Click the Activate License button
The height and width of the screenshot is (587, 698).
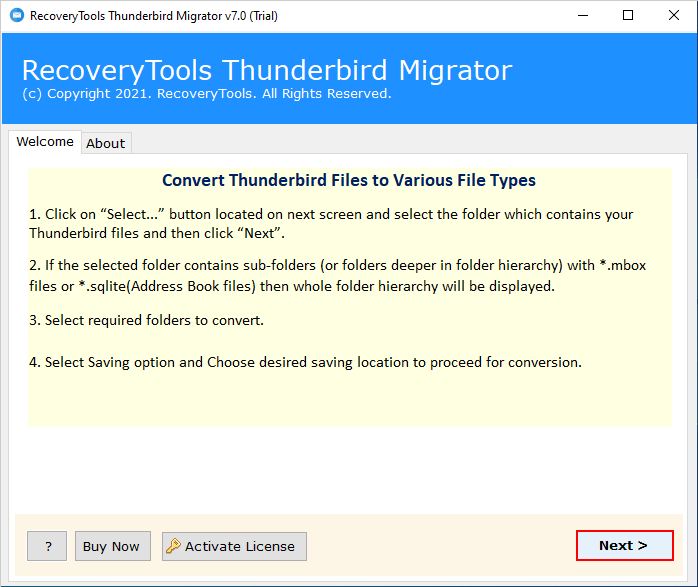coord(234,546)
